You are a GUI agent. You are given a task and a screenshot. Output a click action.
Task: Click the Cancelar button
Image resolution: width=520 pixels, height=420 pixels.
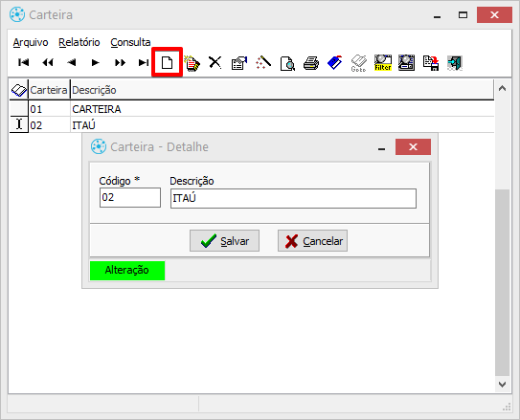click(312, 241)
